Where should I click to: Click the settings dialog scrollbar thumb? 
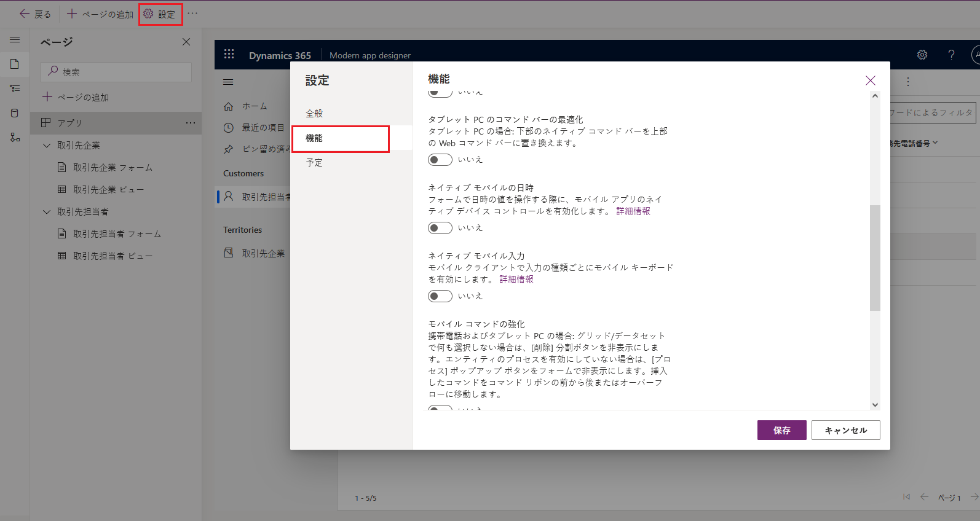point(875,258)
